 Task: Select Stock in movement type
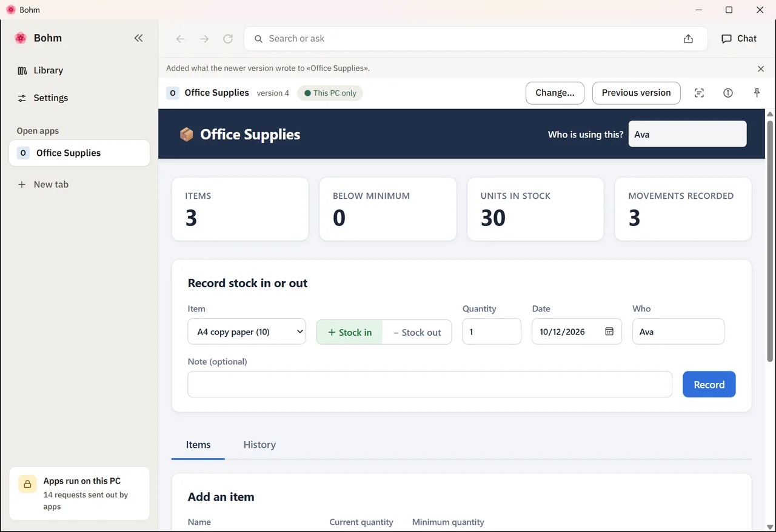[350, 332]
